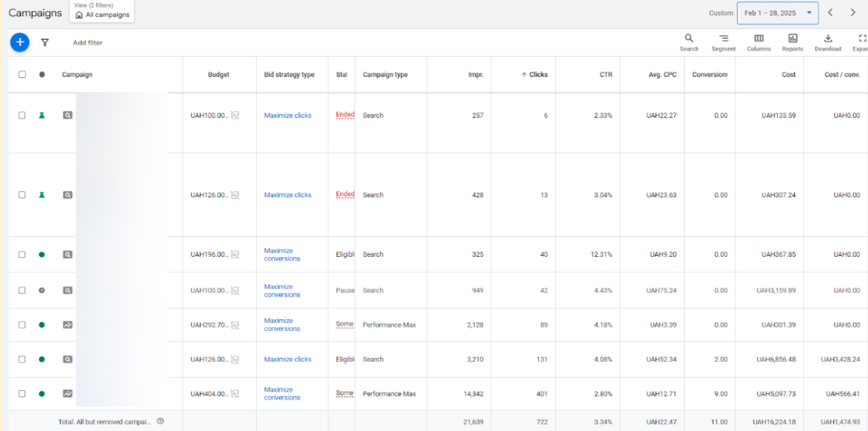Select the checkbox for the UAH3,159.89 cost row
Image resolution: width=868 pixels, height=431 pixels.
[x=22, y=290]
